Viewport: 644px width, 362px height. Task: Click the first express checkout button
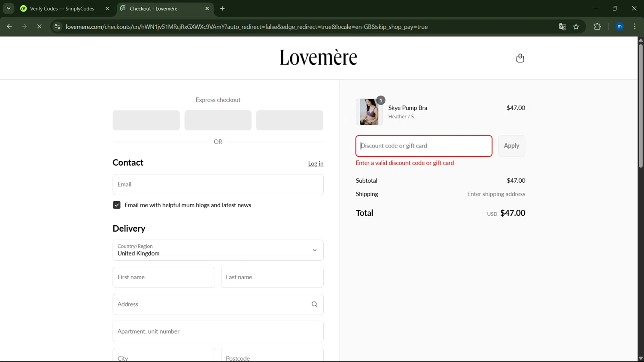(x=146, y=121)
